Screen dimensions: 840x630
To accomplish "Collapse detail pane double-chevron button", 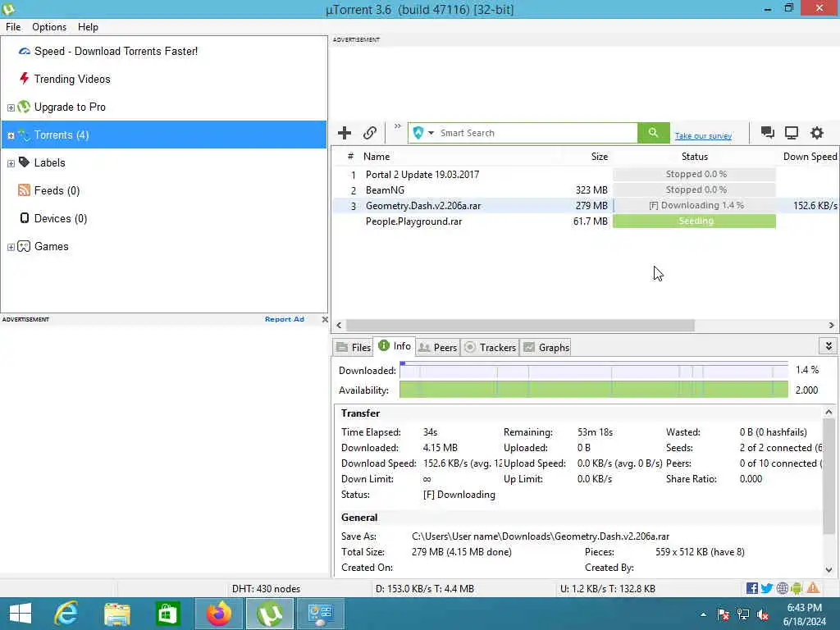I will click(x=829, y=346).
